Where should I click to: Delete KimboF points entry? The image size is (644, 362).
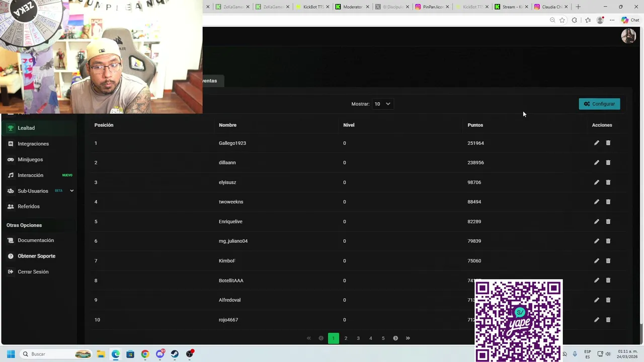pyautogui.click(x=608, y=260)
